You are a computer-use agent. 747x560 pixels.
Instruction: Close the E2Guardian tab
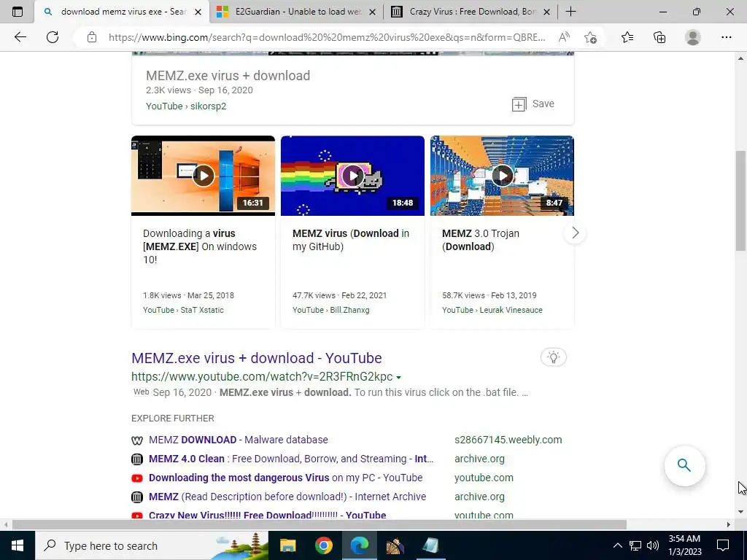pyautogui.click(x=373, y=12)
